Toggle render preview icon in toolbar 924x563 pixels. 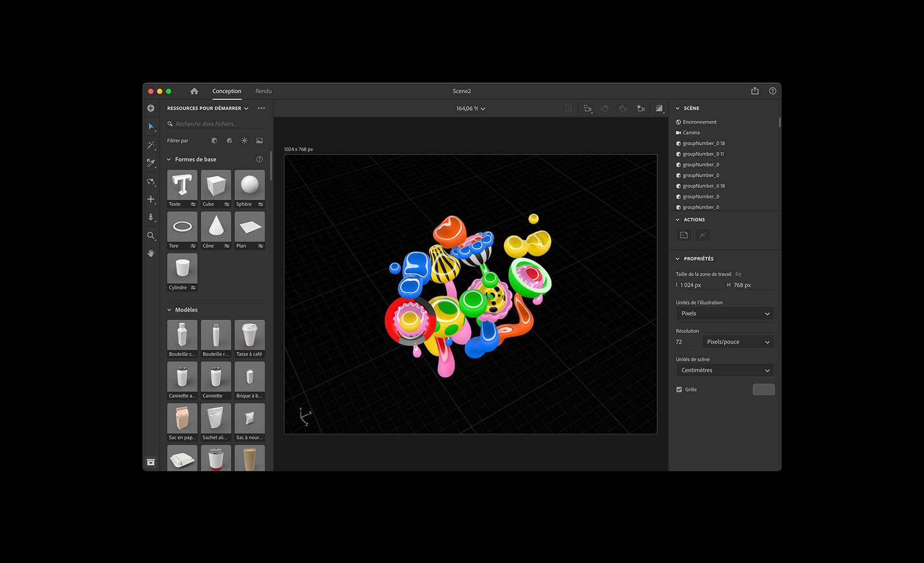pyautogui.click(x=659, y=109)
